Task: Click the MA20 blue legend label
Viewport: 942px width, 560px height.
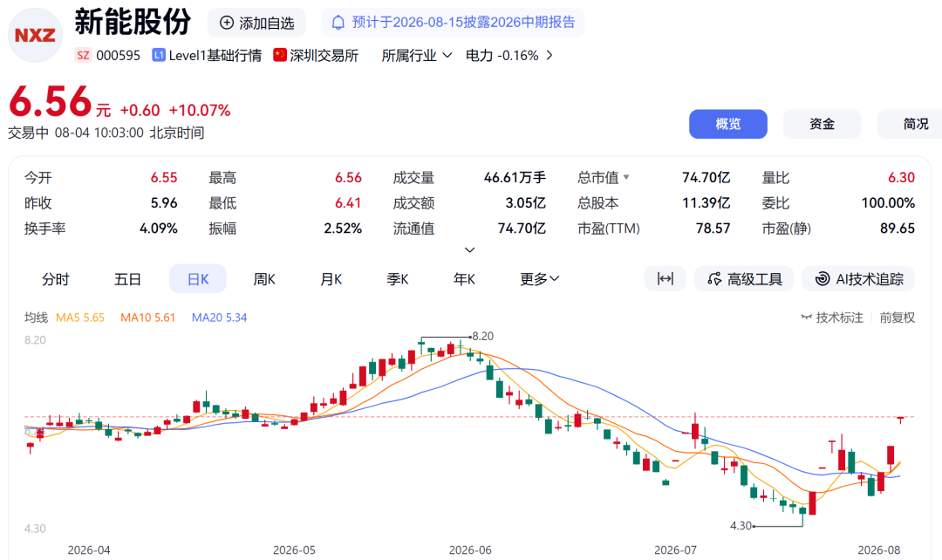Action: (219, 318)
